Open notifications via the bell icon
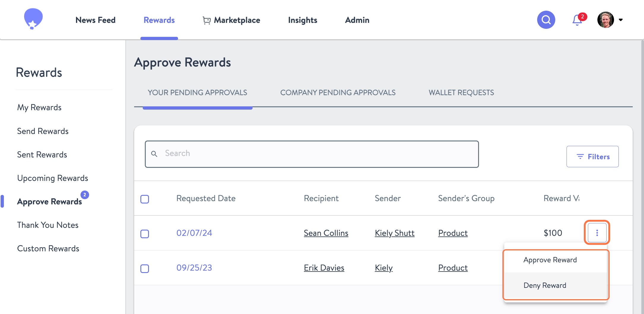Screen dimensions: 644x314 (577, 20)
